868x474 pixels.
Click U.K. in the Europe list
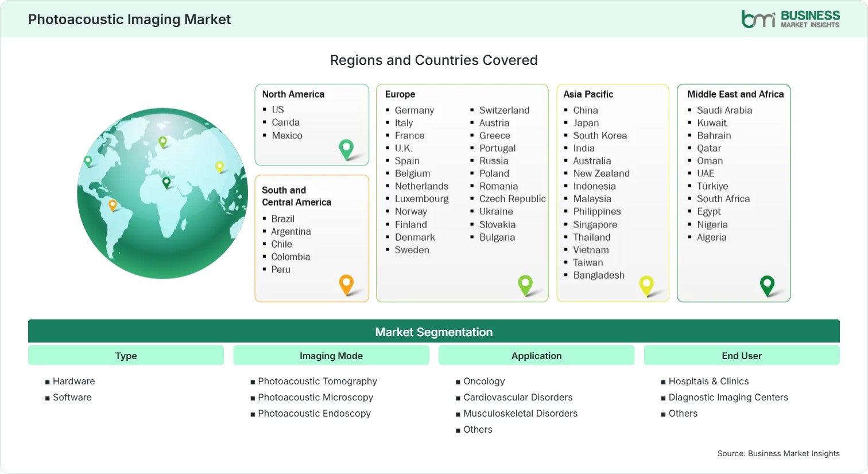pyautogui.click(x=404, y=148)
